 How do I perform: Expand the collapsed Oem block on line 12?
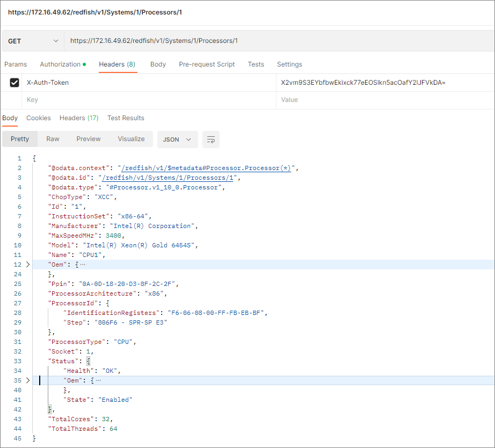pos(28,265)
